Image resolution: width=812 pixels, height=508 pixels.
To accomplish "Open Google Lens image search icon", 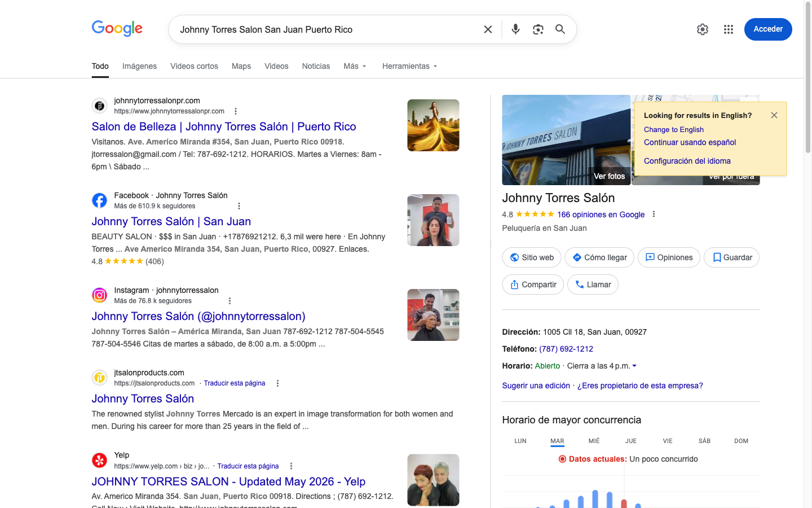I will [538, 29].
